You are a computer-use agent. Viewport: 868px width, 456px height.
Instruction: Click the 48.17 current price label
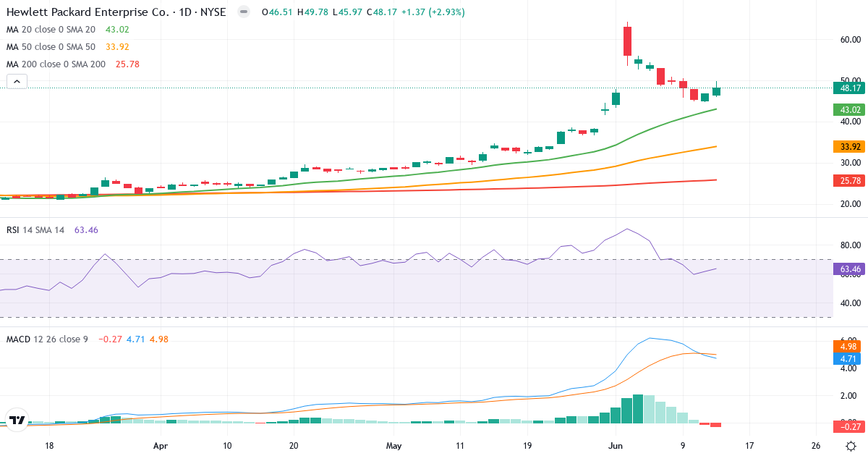(x=848, y=88)
